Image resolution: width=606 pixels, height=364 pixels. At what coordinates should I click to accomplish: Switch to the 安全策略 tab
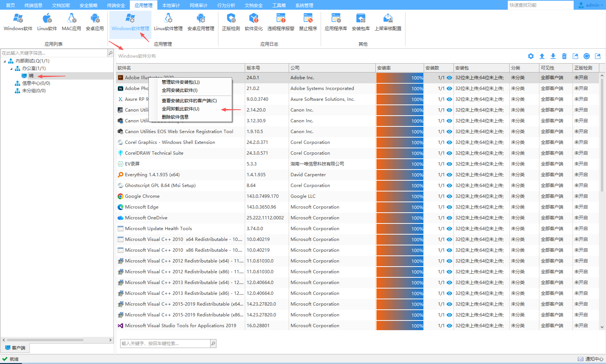pos(89,5)
